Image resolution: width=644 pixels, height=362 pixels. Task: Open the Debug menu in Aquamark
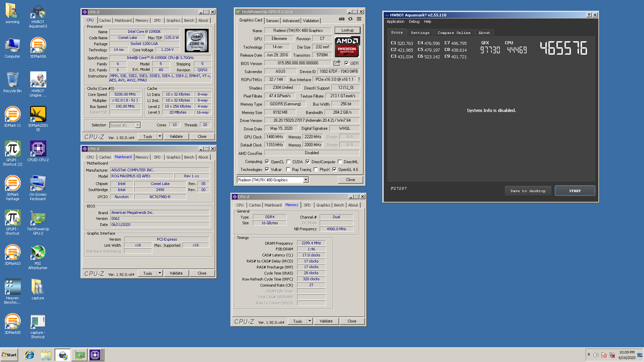coord(414,21)
